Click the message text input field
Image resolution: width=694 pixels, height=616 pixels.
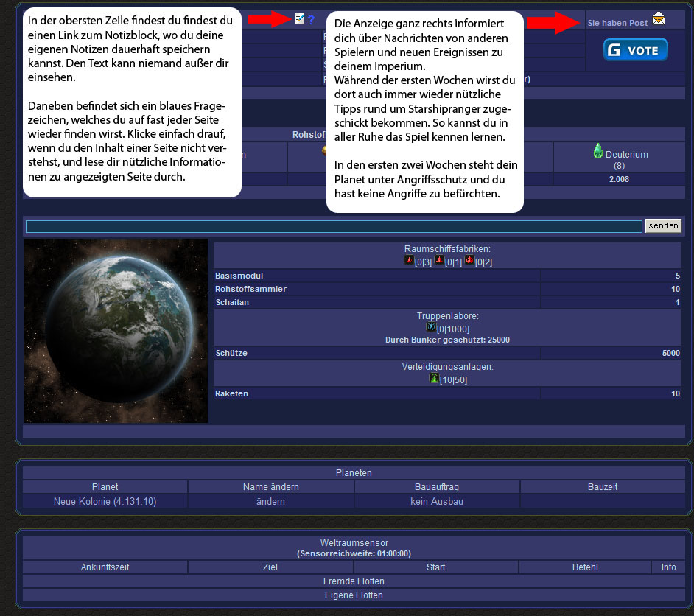(x=334, y=226)
